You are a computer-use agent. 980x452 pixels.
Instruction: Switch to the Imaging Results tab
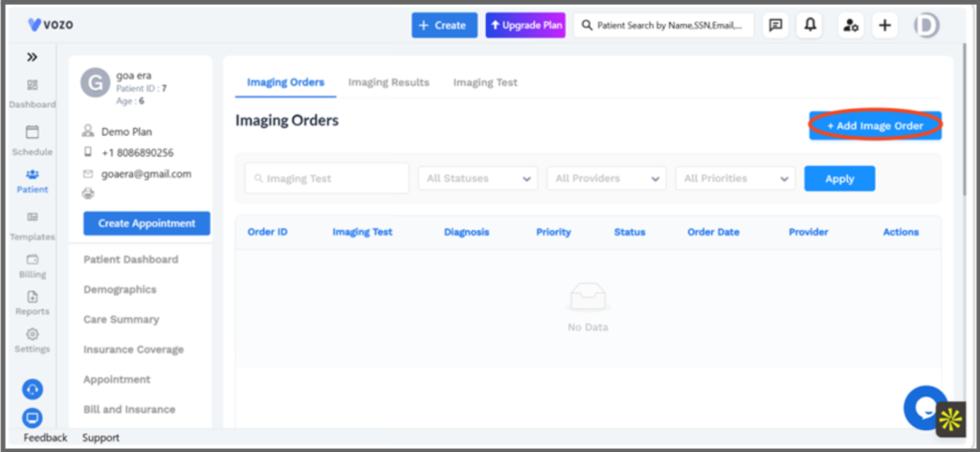pos(389,82)
